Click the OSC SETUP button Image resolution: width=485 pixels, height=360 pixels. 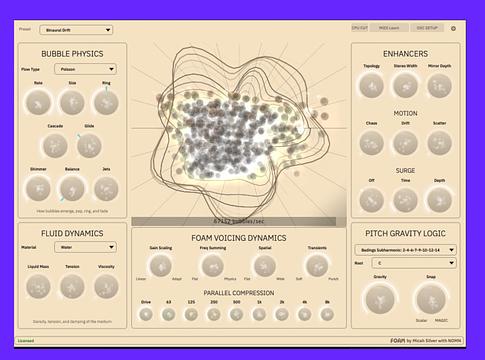pos(427,28)
